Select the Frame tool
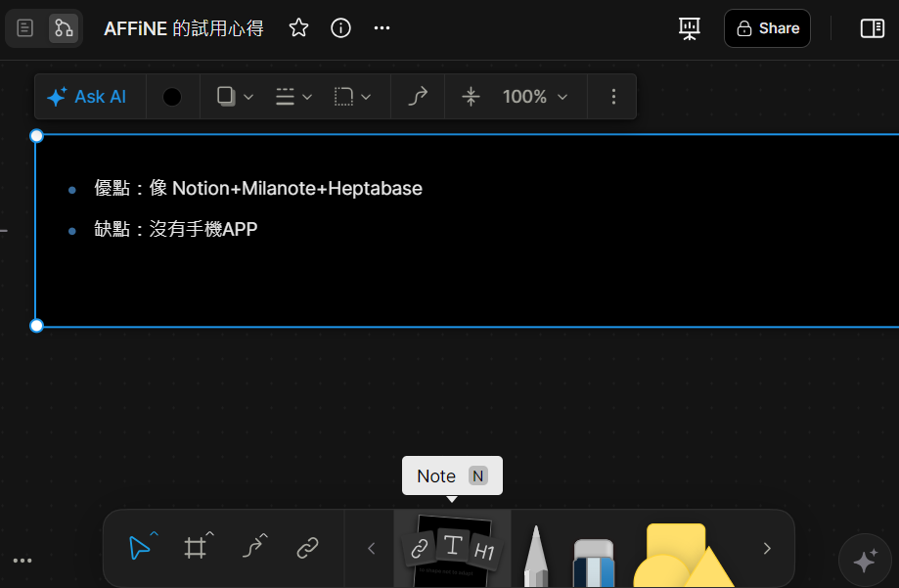Viewport: 899px width, 588px height. tap(195, 548)
